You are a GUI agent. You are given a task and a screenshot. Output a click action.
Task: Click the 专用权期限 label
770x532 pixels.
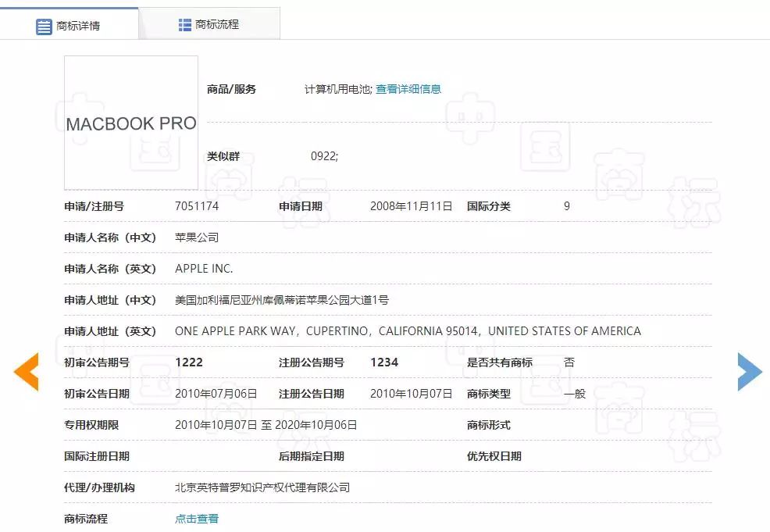(91, 425)
